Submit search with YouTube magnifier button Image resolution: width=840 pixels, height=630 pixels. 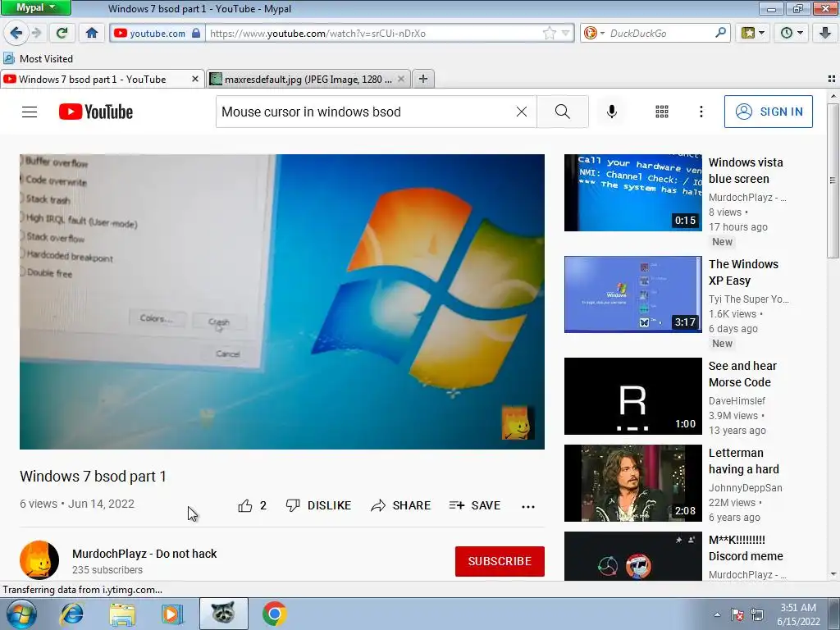[x=563, y=112]
